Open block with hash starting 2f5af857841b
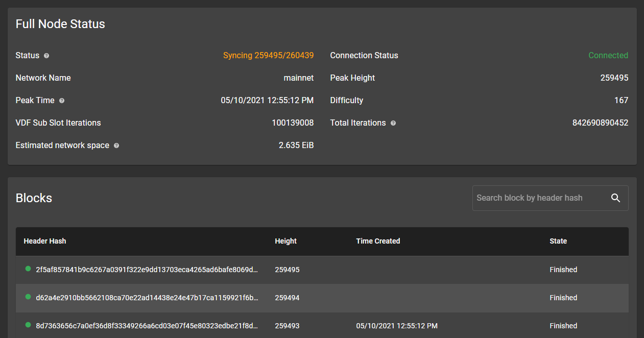 (147, 270)
